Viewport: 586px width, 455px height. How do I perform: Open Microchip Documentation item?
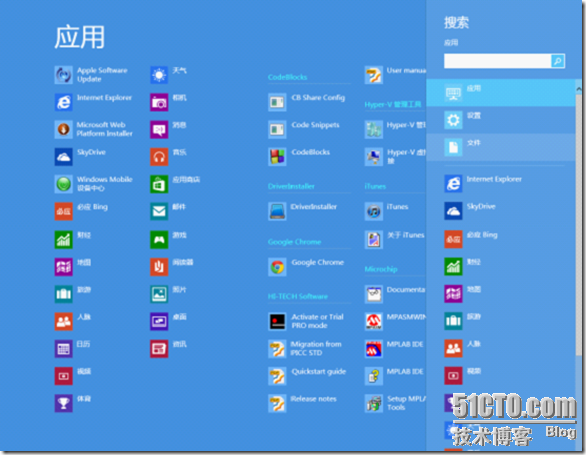[x=395, y=294]
